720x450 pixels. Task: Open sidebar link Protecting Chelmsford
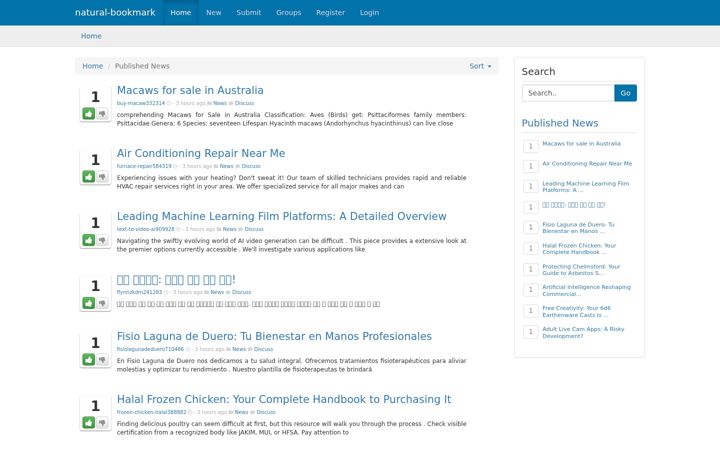click(581, 270)
